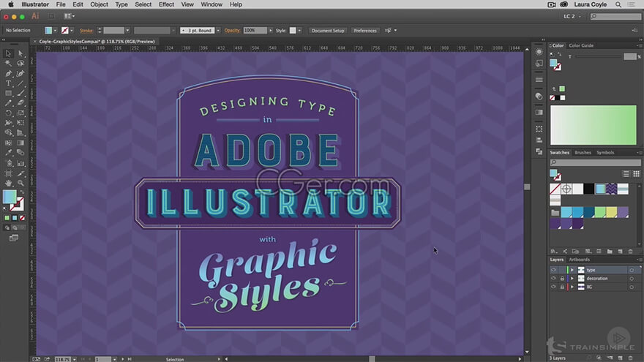The image size is (644, 362).
Task: Expand the type layer
Action: [572, 270]
